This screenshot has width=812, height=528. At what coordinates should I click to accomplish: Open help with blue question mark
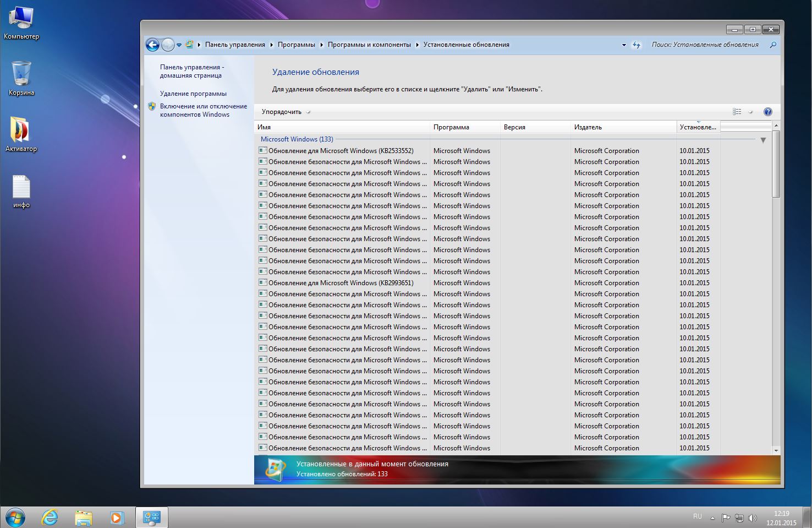pyautogui.click(x=768, y=112)
